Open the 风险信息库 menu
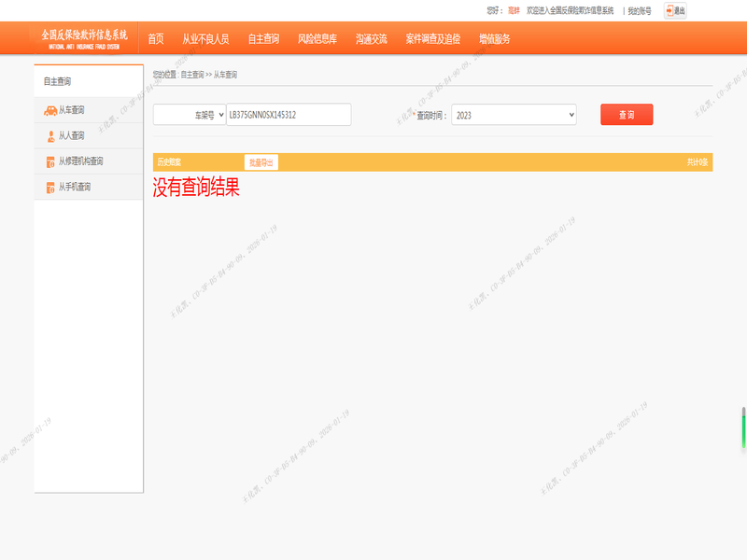The width and height of the screenshot is (747, 560). (x=317, y=39)
